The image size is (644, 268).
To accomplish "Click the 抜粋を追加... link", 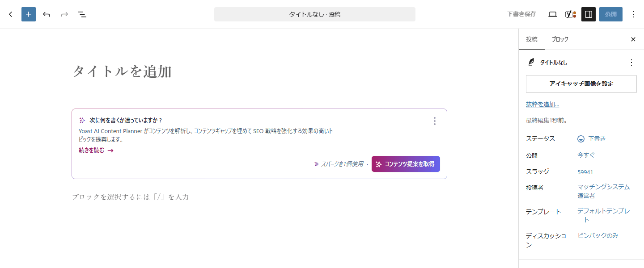I will [x=542, y=105].
